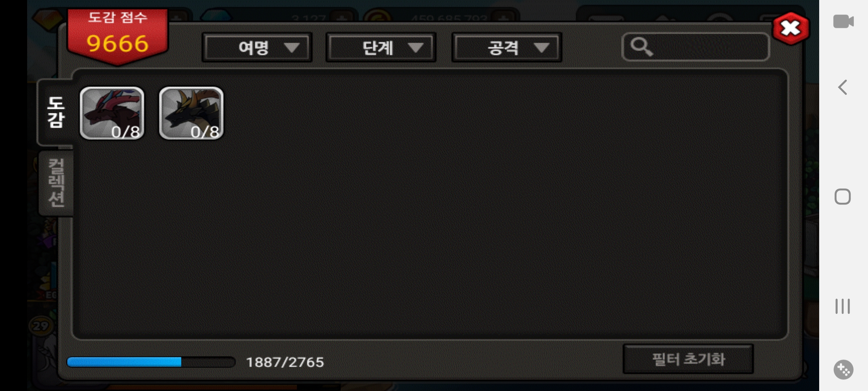Open the 공격 filter dropdown
Image resolution: width=868 pixels, height=391 pixels.
point(507,47)
